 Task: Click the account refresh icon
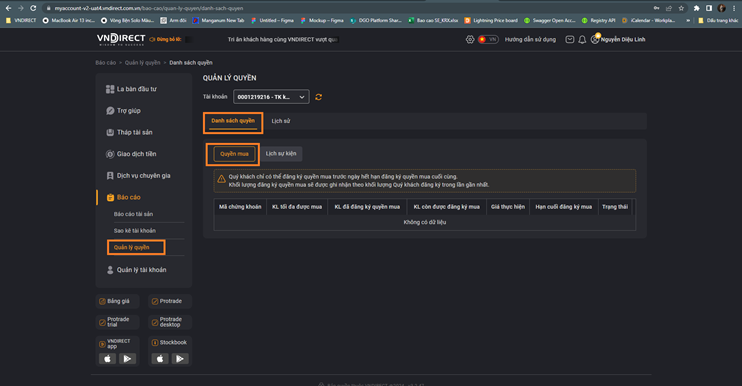pyautogui.click(x=318, y=97)
